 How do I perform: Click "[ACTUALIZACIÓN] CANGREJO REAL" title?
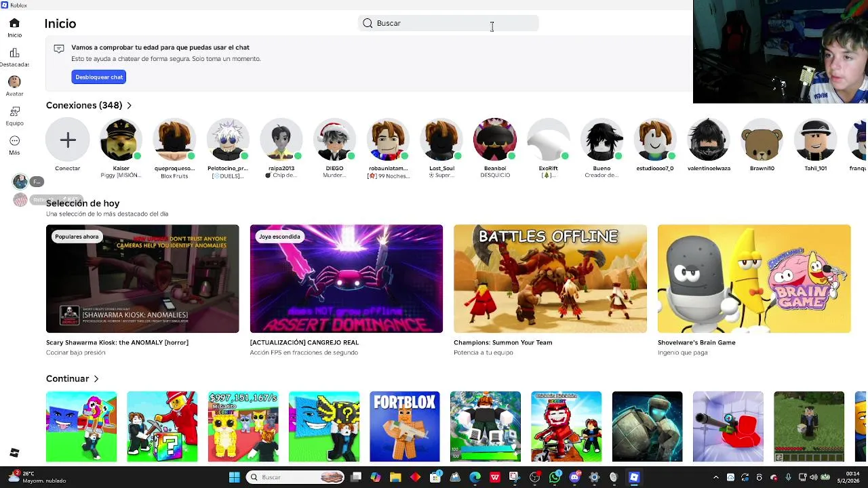point(304,343)
